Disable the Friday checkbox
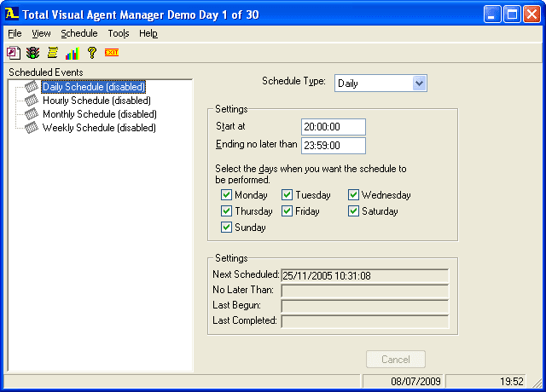This screenshot has width=546, height=392. click(287, 210)
